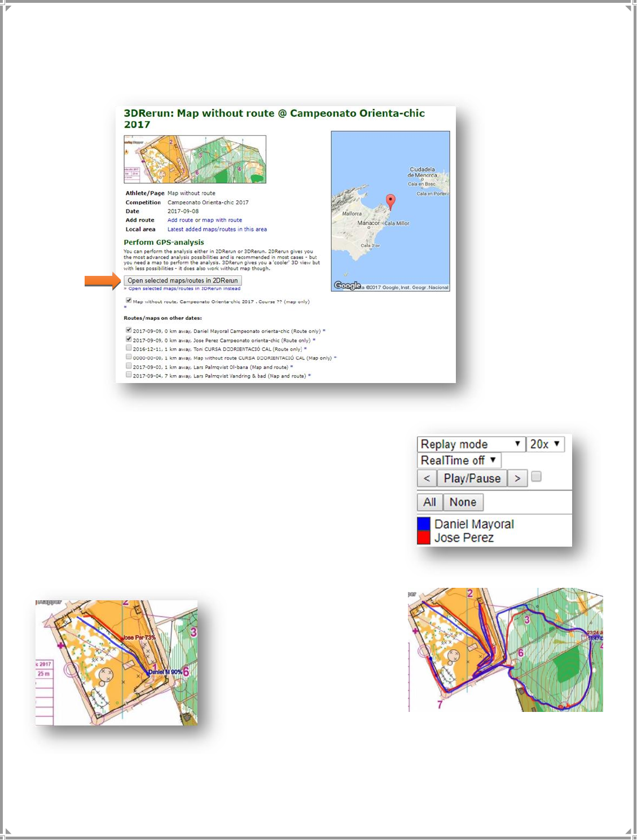This screenshot has height=840, width=637.
Task: Click the All runners button
Action: [429, 502]
